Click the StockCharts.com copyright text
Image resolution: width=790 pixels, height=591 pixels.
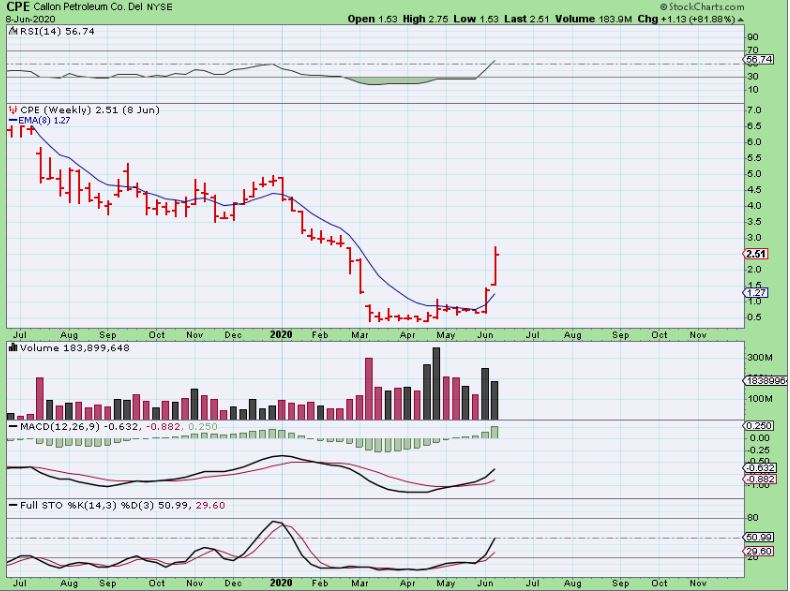click(x=702, y=7)
